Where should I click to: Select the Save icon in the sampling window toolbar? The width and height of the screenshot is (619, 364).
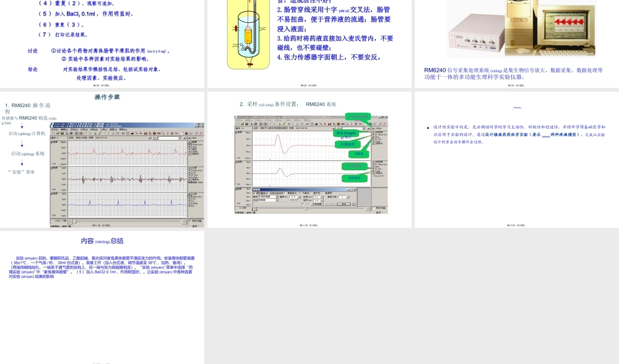(247, 124)
